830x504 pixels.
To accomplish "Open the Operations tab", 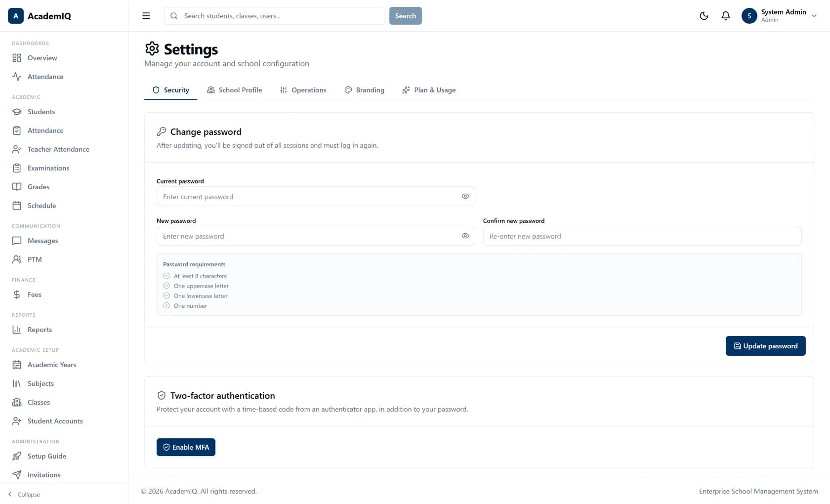I will coord(303,90).
